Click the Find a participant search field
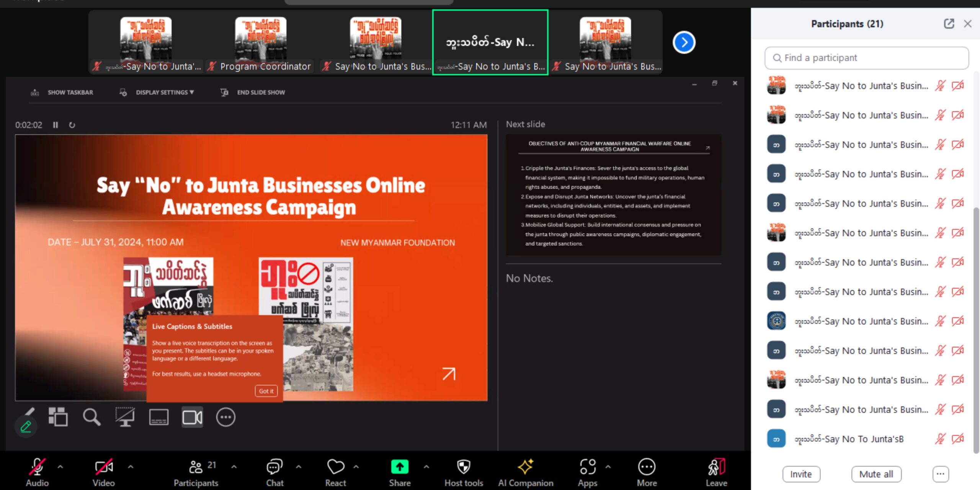The width and height of the screenshot is (980, 490). click(867, 58)
